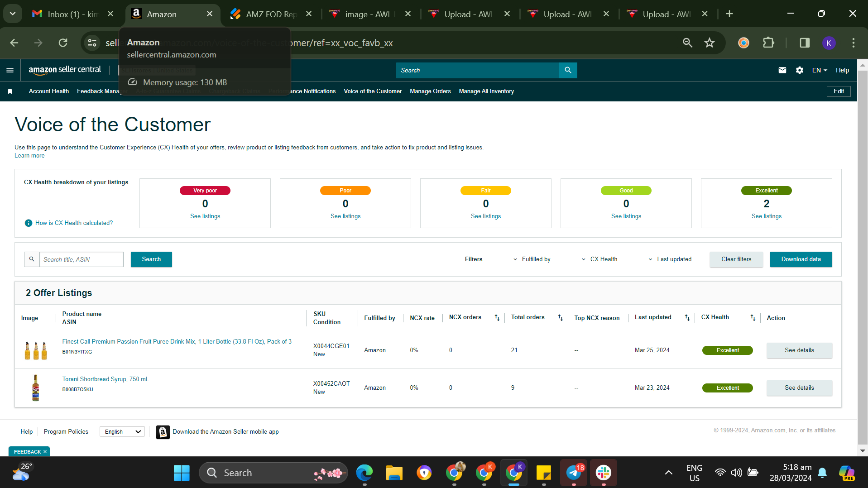The height and width of the screenshot is (488, 868).
Task: Open Manage All Inventory nav item
Action: coord(486,91)
